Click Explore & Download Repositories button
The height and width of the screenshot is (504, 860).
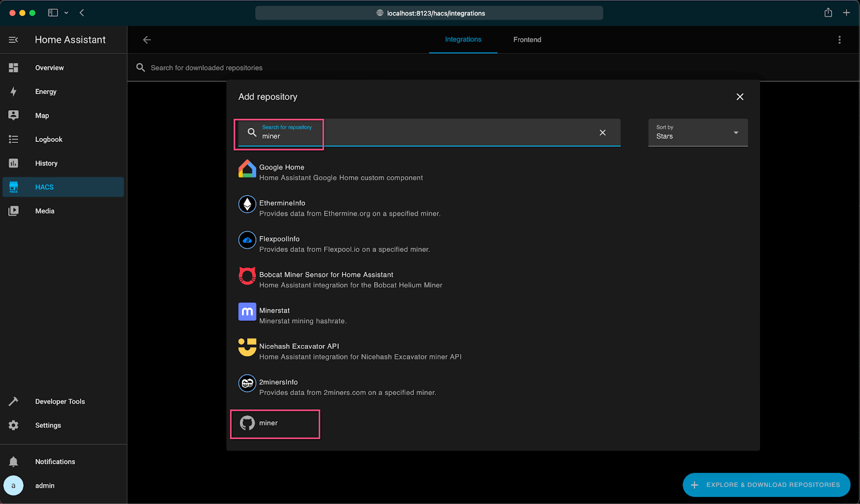(766, 485)
